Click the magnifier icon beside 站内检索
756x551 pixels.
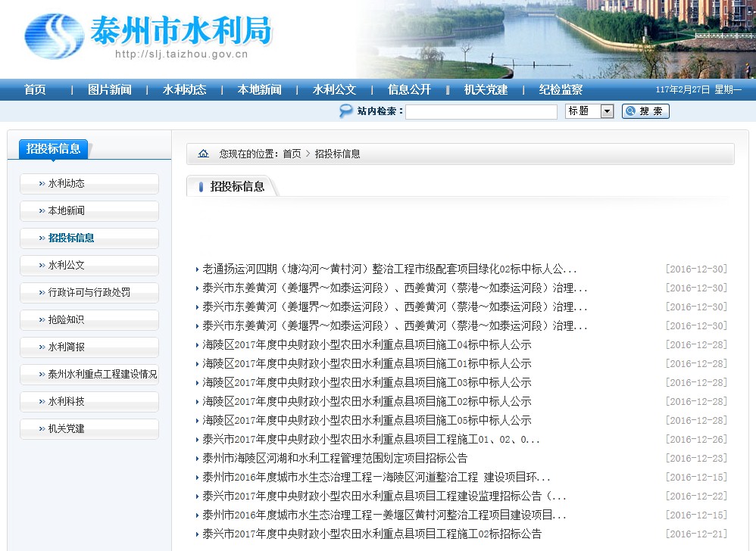point(345,111)
